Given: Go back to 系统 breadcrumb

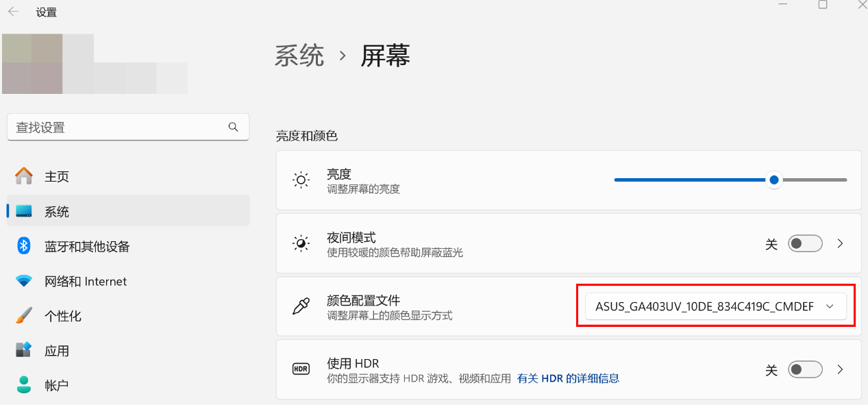Looking at the screenshot, I should click(x=299, y=56).
